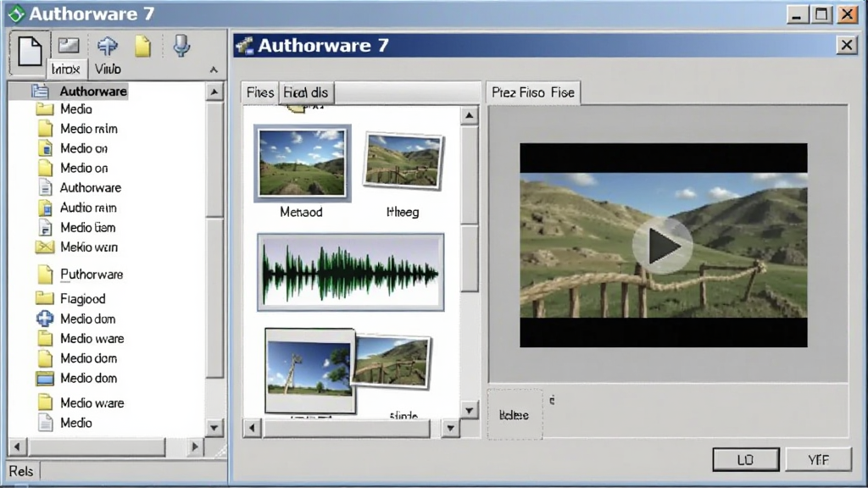The height and width of the screenshot is (488, 868).
Task: Click the LO button
Action: click(746, 460)
